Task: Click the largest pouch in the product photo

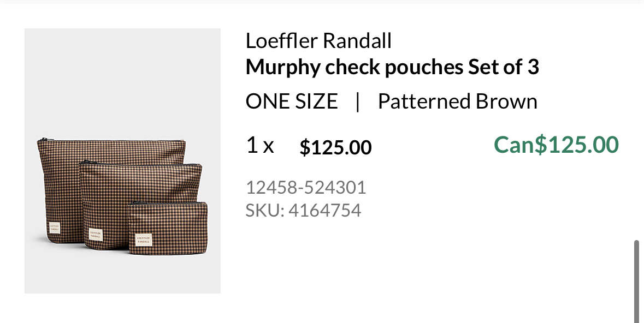Action: pos(60,180)
